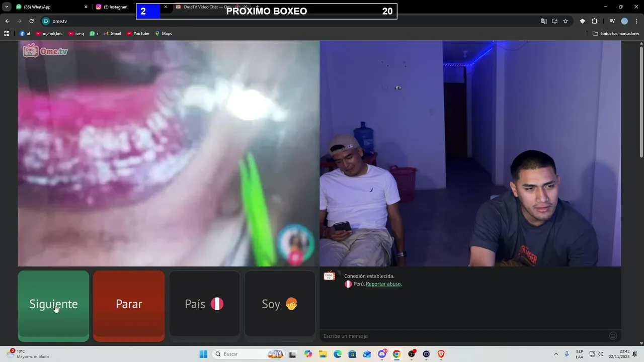This screenshot has width=644, height=362.
Task: Open the 'm,-mk,km.' YouTube bookmark
Action: pos(49,34)
